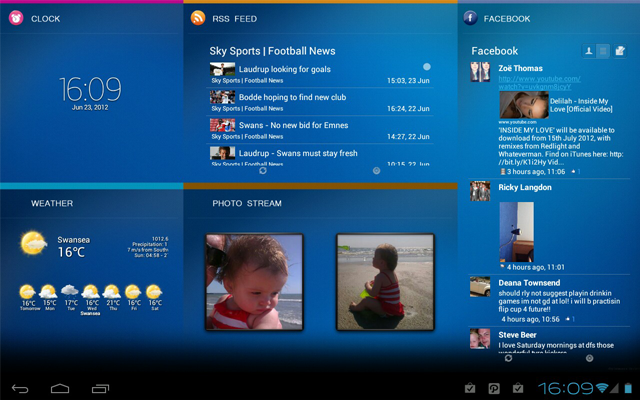
Task: Open the RSS feed widget settings
Action: [x=376, y=171]
